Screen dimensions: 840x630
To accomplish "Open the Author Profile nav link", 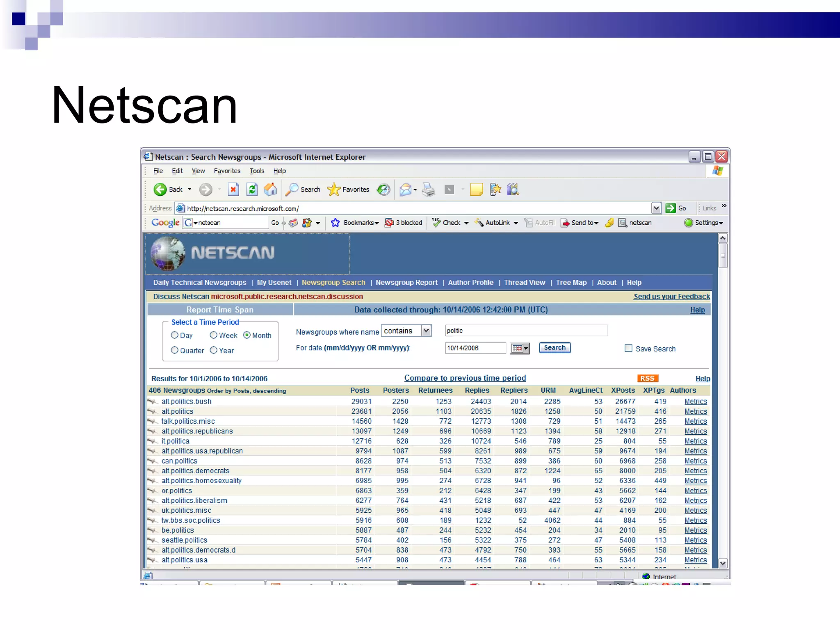I will point(470,283).
